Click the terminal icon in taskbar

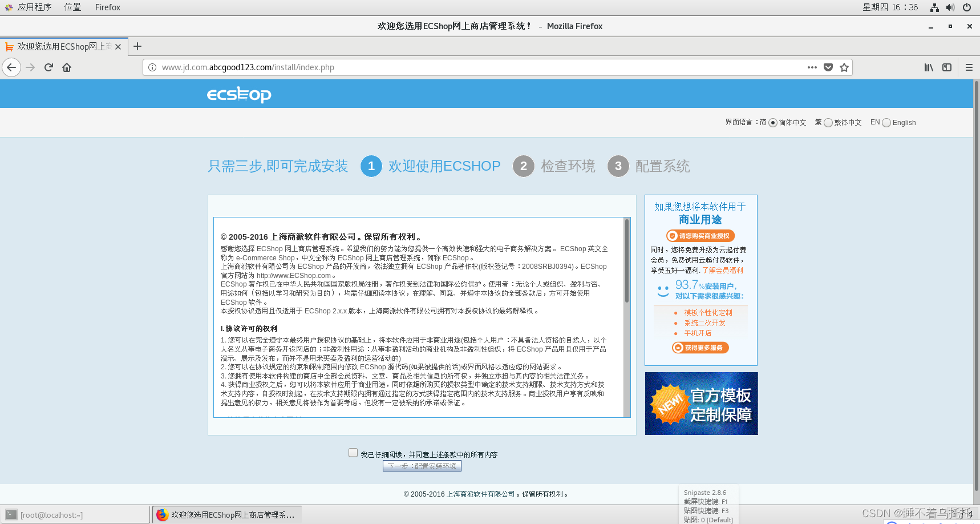pyautogui.click(x=11, y=515)
